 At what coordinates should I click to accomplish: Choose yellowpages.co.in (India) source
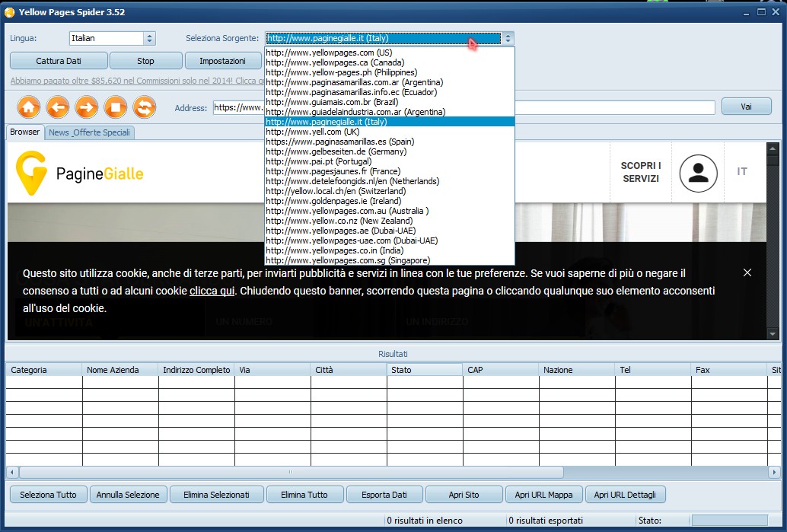(x=390, y=250)
